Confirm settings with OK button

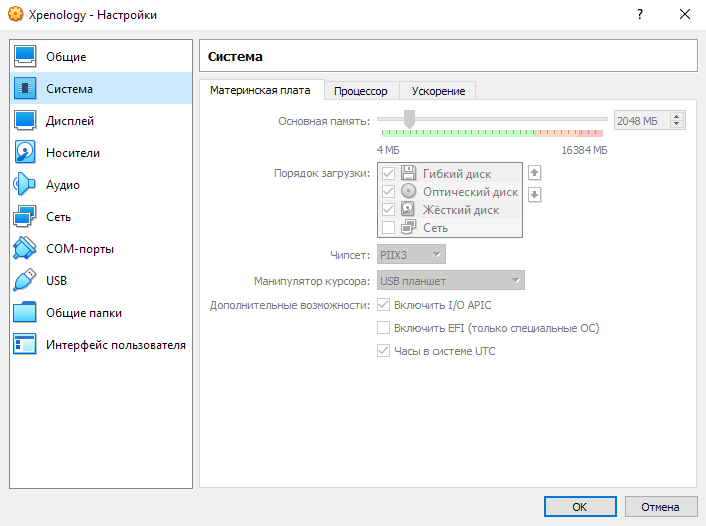[580, 507]
